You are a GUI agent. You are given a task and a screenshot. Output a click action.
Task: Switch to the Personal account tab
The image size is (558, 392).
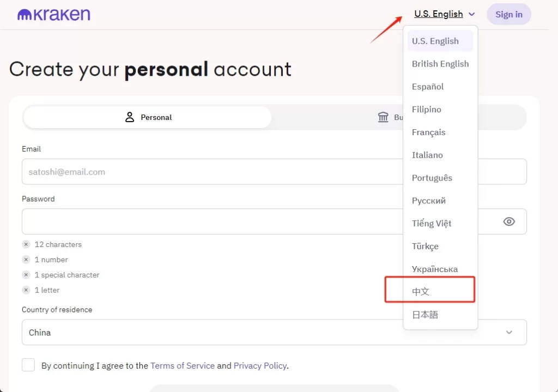pyautogui.click(x=148, y=117)
